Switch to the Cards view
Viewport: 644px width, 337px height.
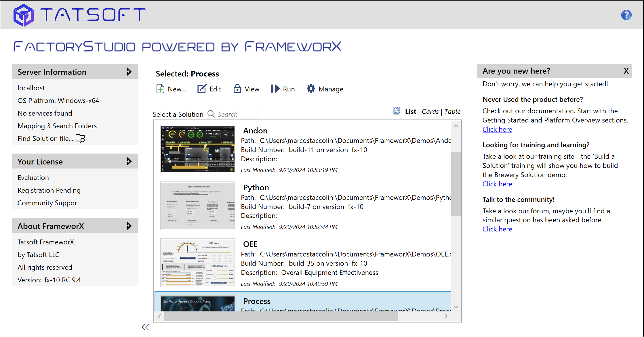430,112
